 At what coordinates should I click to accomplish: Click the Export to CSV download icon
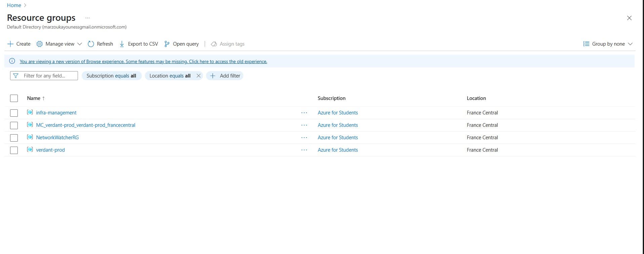pyautogui.click(x=122, y=44)
